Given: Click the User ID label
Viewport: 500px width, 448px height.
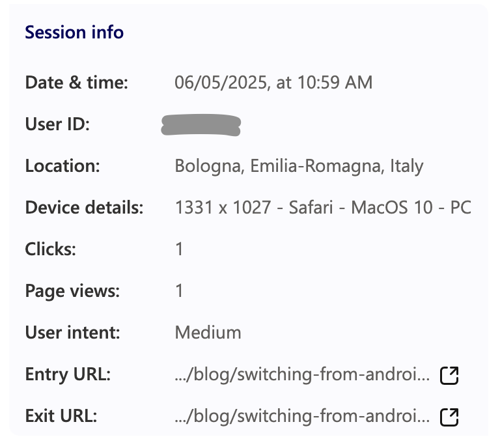Looking at the screenshot, I should [57, 124].
